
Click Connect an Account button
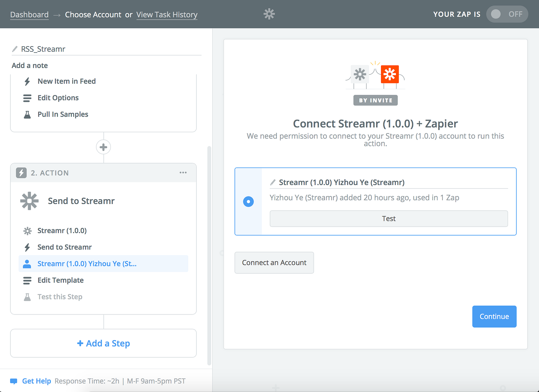click(x=274, y=263)
